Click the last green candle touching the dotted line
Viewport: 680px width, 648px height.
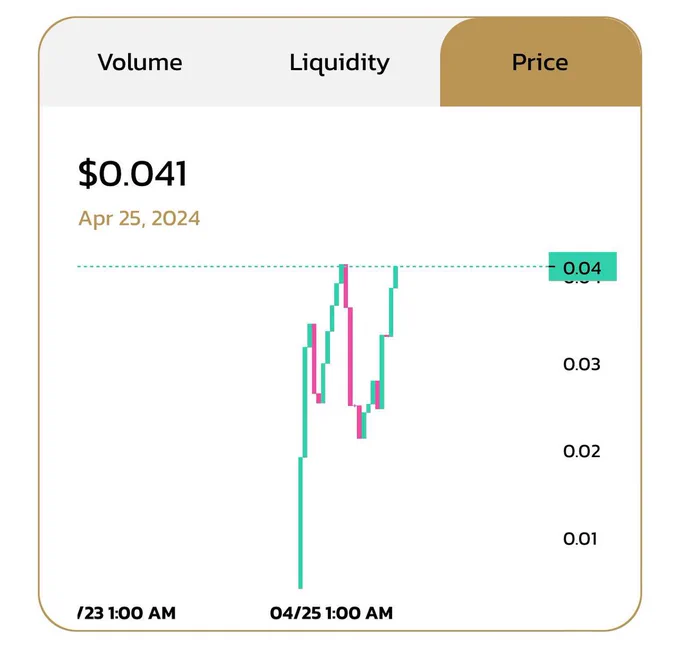tap(396, 277)
